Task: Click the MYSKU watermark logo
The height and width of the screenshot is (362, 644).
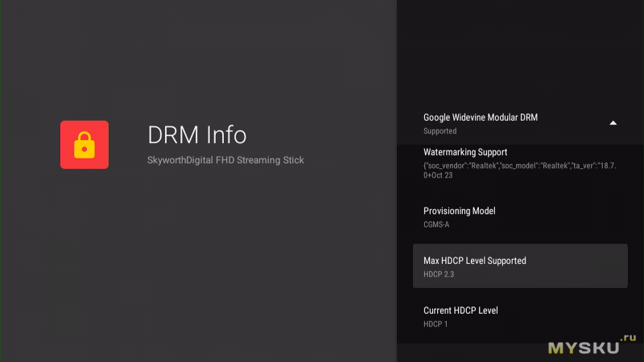Action: tap(584, 348)
